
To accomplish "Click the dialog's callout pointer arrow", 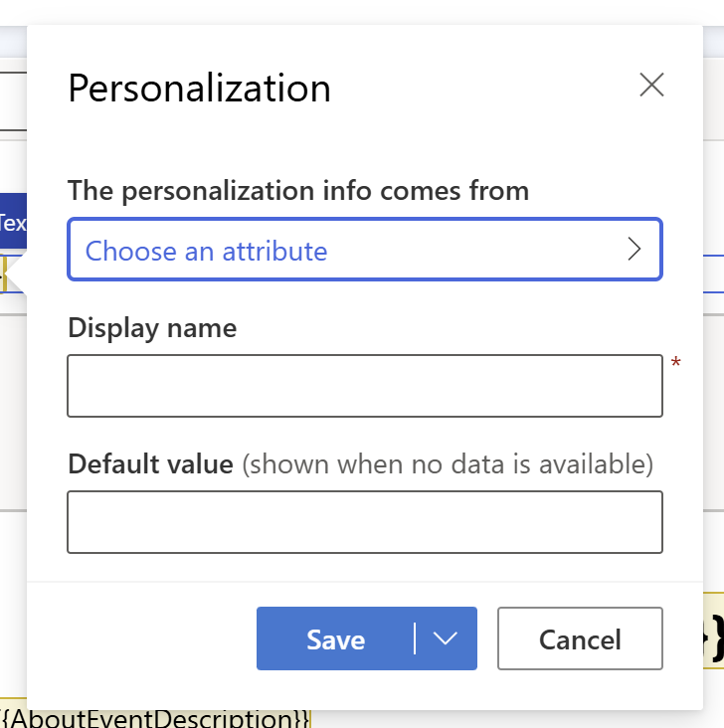I will click(18, 274).
